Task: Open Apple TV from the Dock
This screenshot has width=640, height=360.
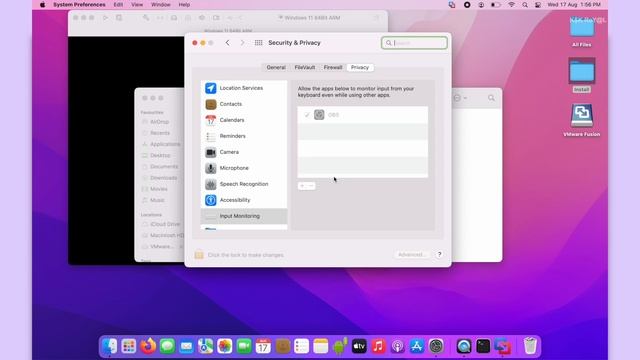Action: 359,346
